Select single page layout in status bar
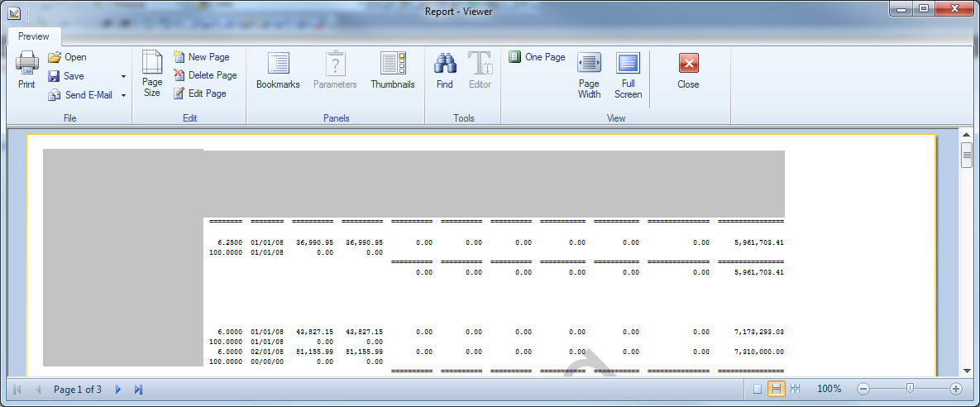 758,389
